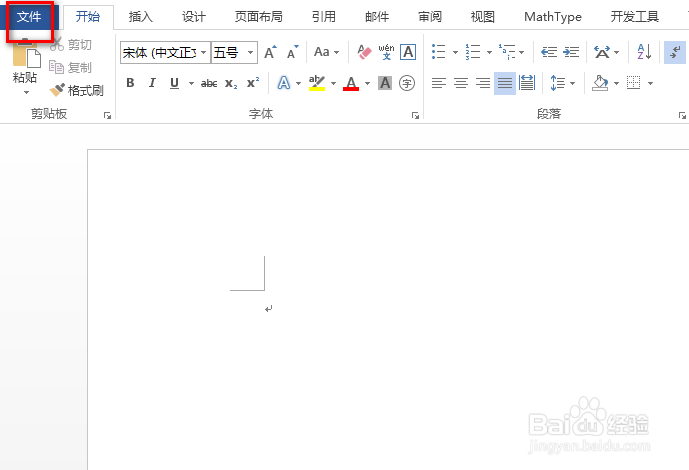Click the numbered list icon

click(473, 52)
